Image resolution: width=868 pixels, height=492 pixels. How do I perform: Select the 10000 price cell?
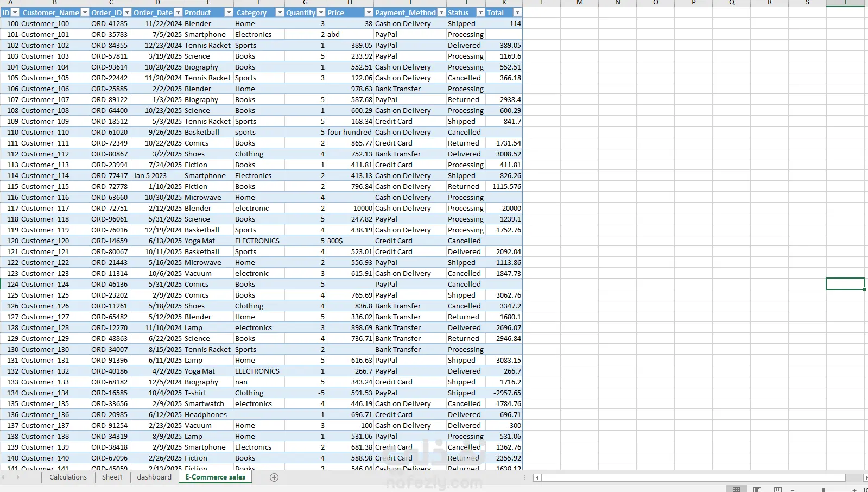click(x=350, y=208)
